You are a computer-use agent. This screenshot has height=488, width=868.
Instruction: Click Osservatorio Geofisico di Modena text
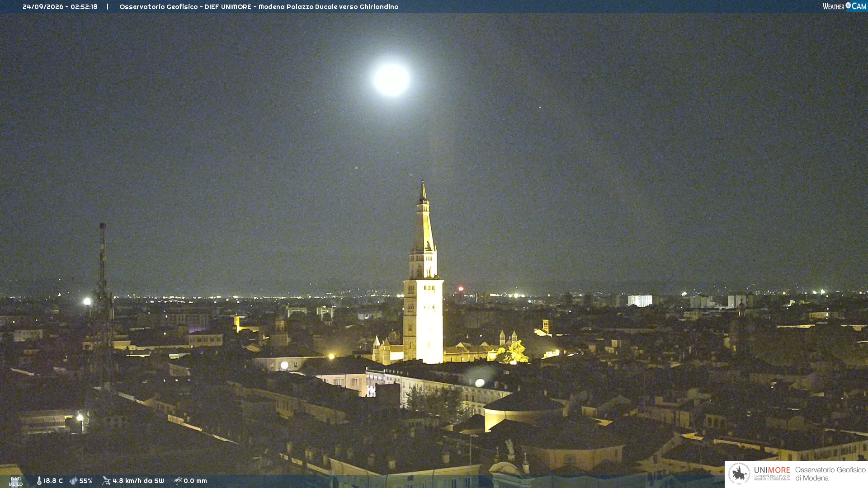830,474
